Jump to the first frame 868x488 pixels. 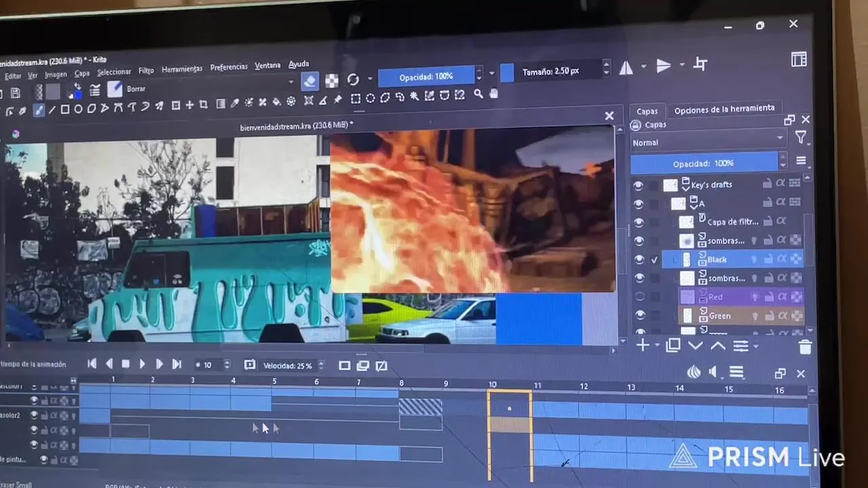pyautogui.click(x=92, y=364)
